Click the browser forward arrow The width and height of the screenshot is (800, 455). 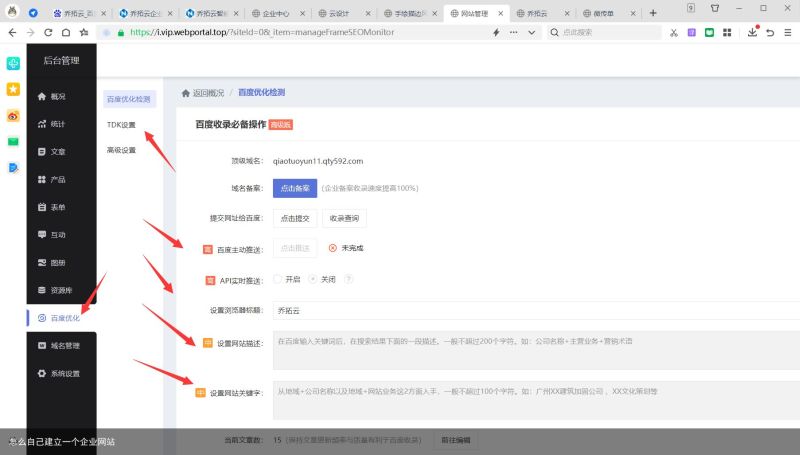tap(31, 32)
